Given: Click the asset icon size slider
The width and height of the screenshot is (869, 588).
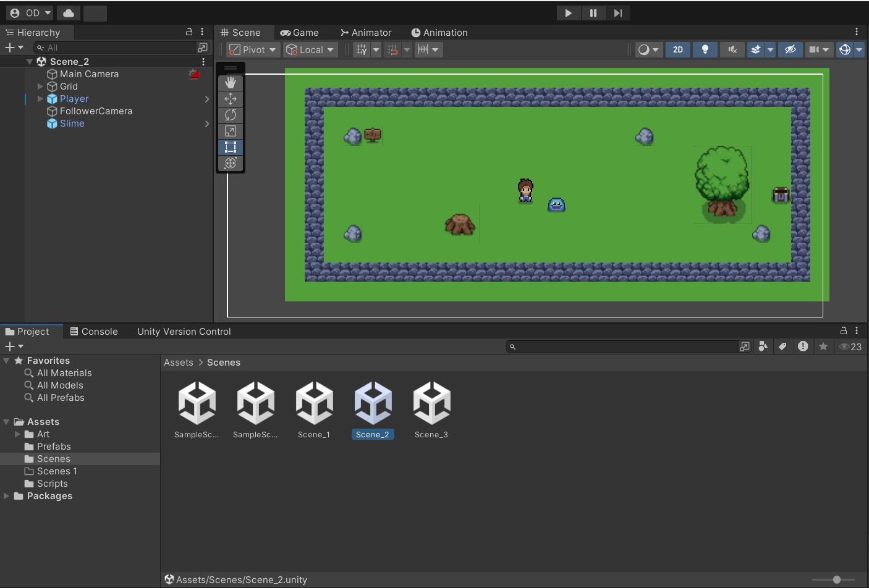Looking at the screenshot, I should [836, 579].
